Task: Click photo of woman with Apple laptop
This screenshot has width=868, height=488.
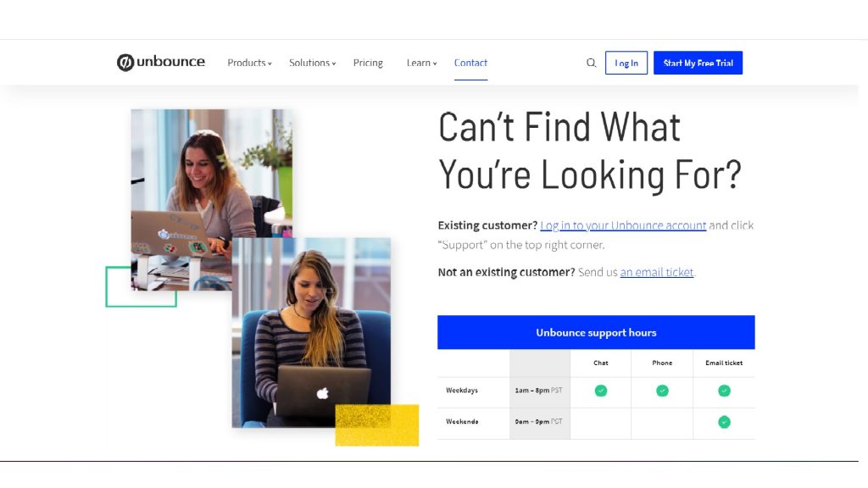Action: (x=311, y=332)
